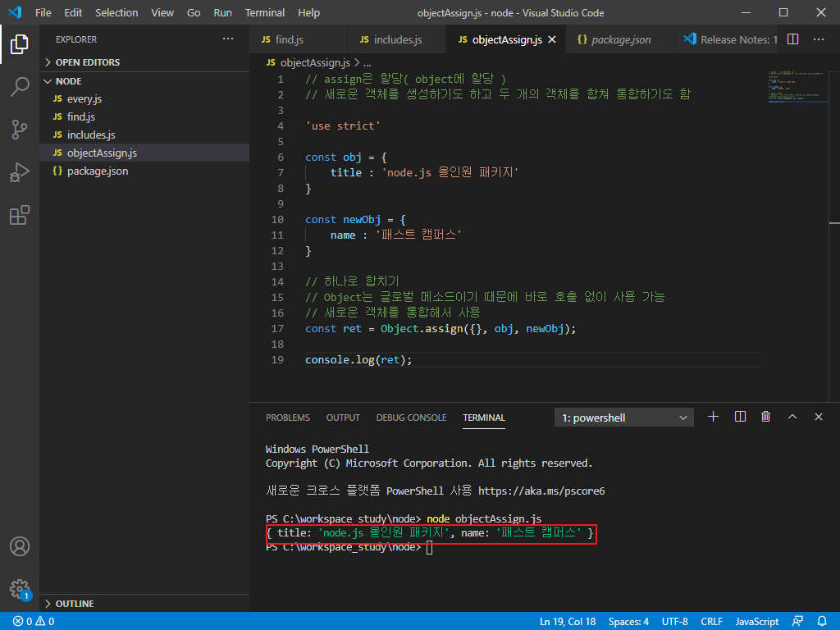Click the console.log(ret) line in editor
This screenshot has width=840, height=630.
(x=358, y=359)
